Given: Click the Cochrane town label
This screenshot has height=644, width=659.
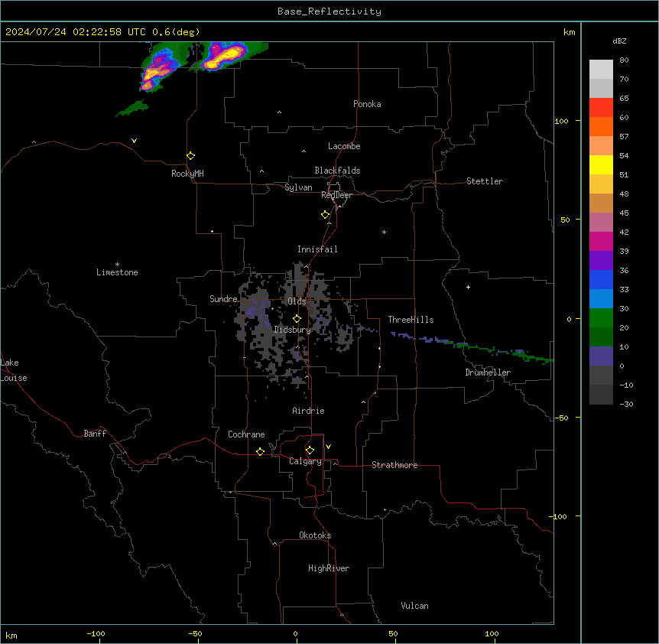Looking at the screenshot, I should pos(246,434).
